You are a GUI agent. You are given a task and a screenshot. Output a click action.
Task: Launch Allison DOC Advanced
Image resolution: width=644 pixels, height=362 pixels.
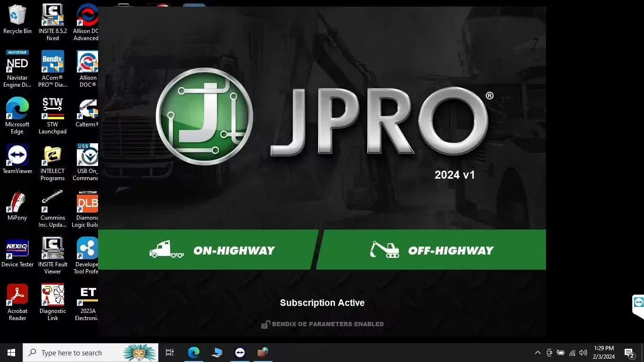pyautogui.click(x=87, y=16)
